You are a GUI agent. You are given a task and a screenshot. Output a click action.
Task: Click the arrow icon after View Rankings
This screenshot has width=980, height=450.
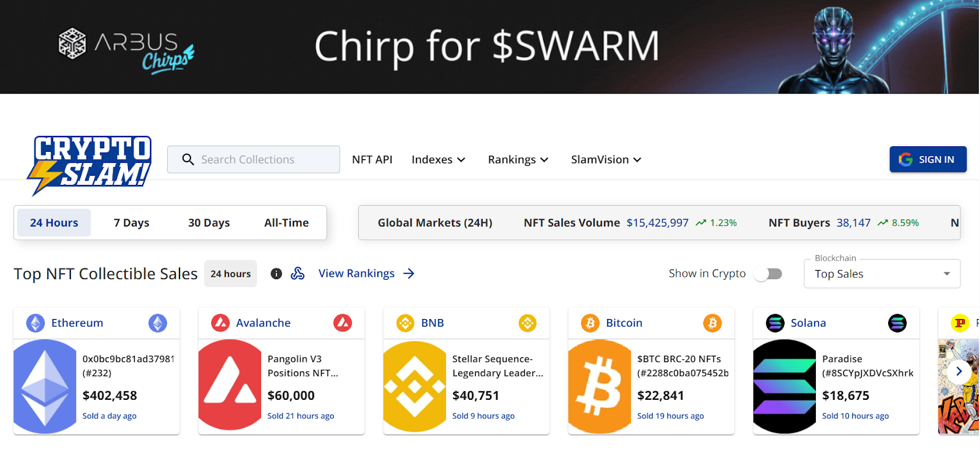coord(409,274)
